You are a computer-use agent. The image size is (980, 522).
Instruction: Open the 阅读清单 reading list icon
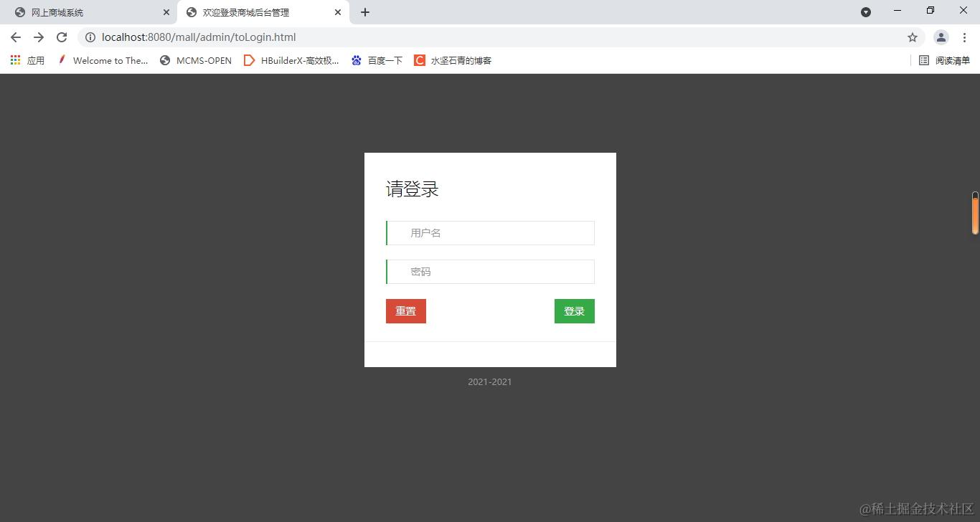click(943, 60)
